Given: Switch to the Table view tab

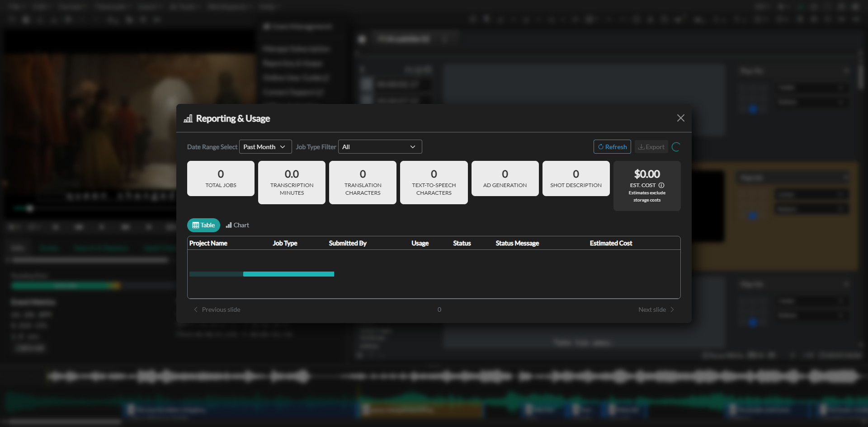Looking at the screenshot, I should (203, 225).
